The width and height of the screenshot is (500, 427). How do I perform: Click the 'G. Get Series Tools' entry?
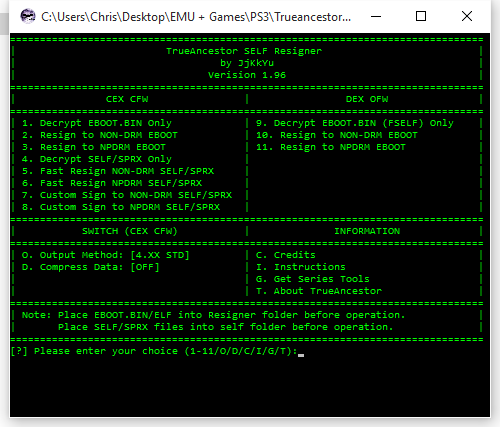click(313, 279)
